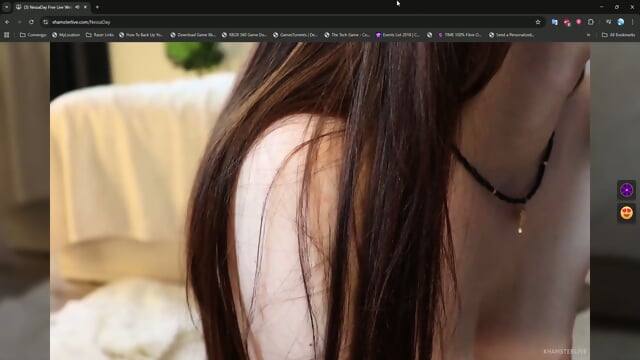Restore down the browser window
640x360 pixels.
click(x=617, y=7)
